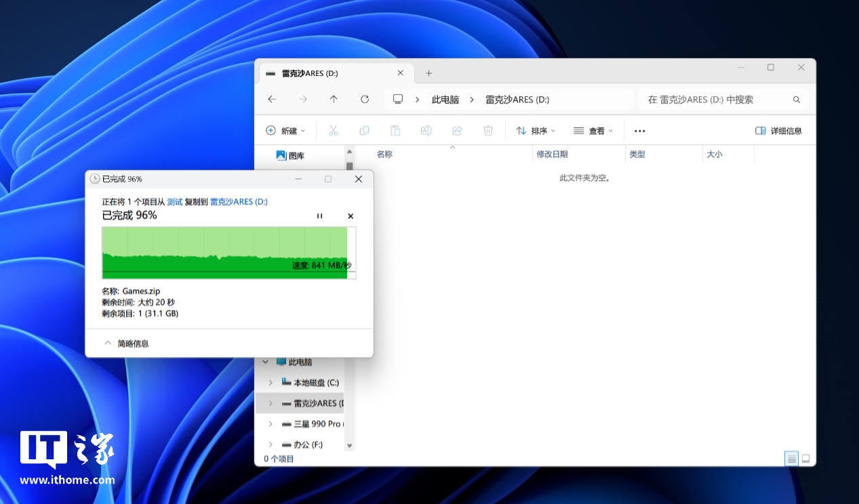859x504 pixels.
Task: Open the 新建 dropdown menu
Action: click(x=285, y=131)
